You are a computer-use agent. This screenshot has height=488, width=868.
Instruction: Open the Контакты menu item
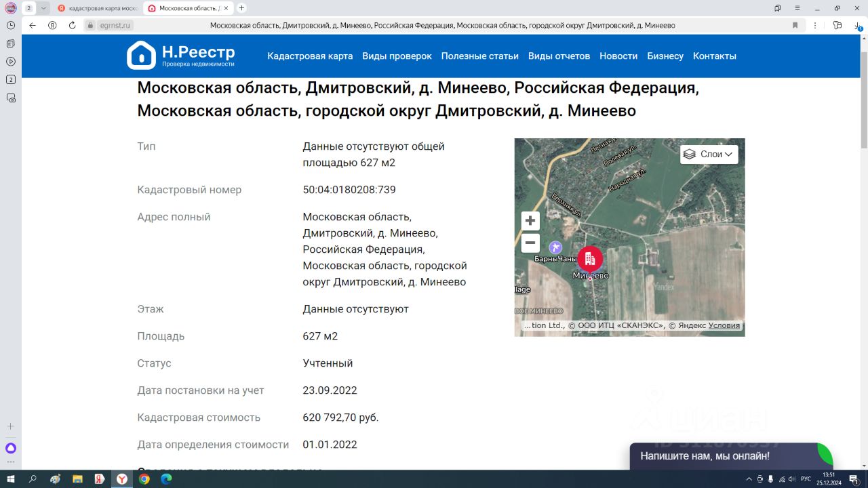coord(715,56)
